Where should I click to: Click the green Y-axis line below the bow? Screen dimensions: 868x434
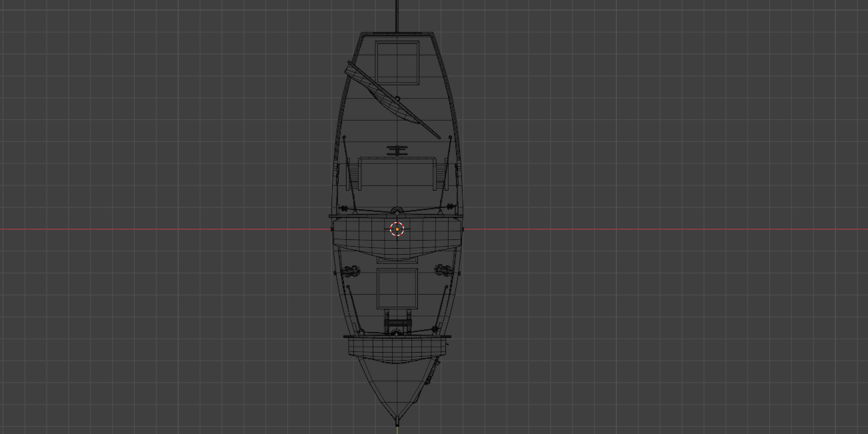click(x=397, y=430)
